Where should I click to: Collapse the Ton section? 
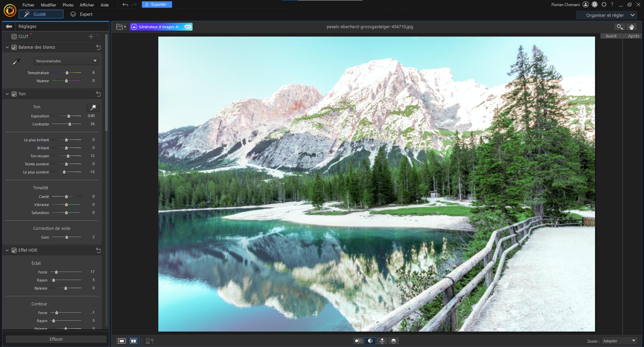coord(7,94)
